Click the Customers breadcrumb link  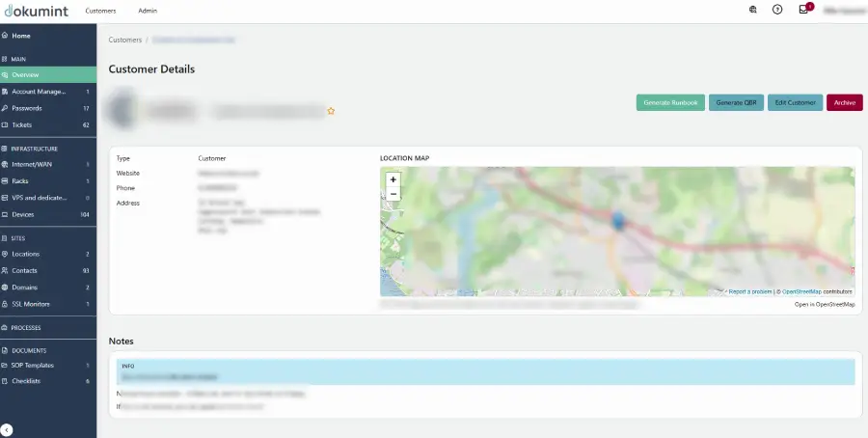125,40
